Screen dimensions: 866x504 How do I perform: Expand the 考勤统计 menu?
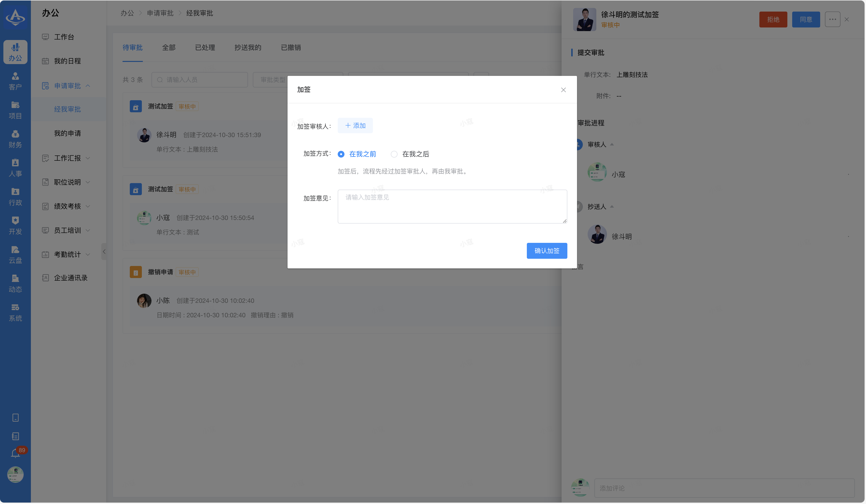point(67,254)
